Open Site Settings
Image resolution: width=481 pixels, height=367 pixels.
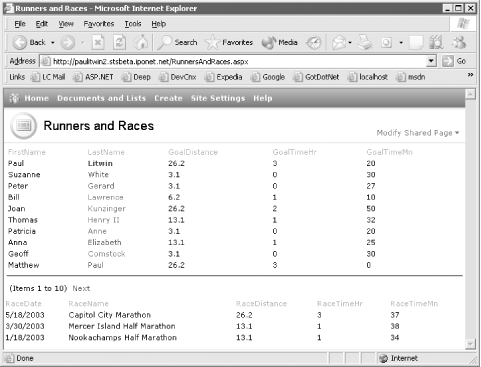tap(218, 98)
